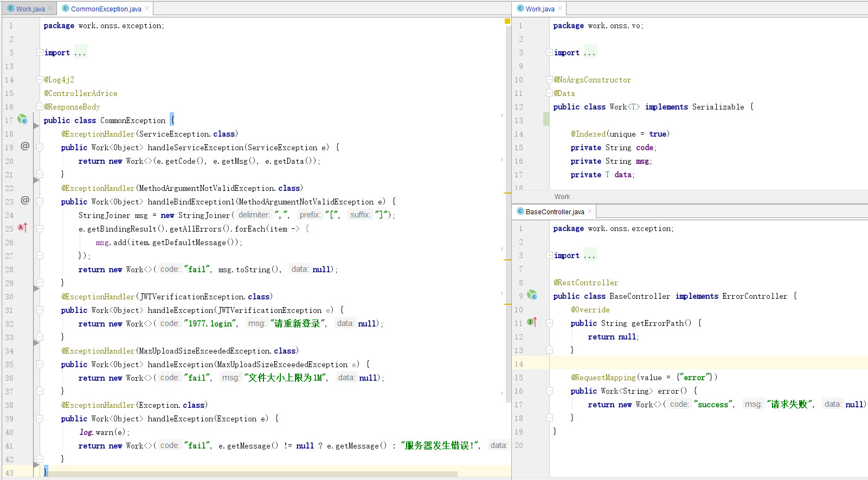This screenshot has width=868, height=480.
Task: Switch to the Work.java tab in left pane
Action: click(x=30, y=9)
